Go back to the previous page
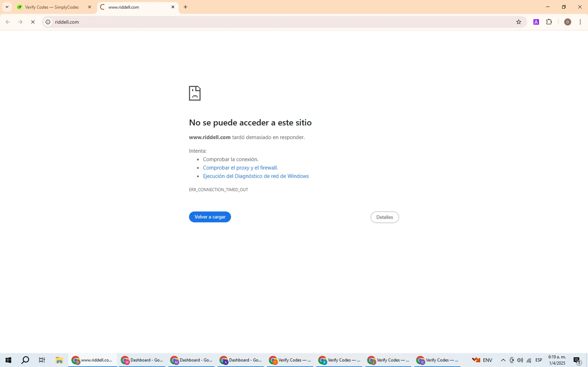The image size is (588, 367). (8, 22)
